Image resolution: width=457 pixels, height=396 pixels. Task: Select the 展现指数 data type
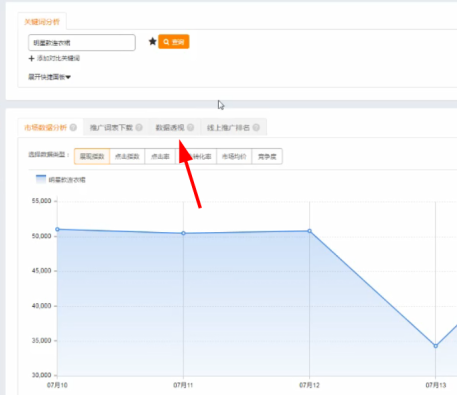click(x=92, y=156)
